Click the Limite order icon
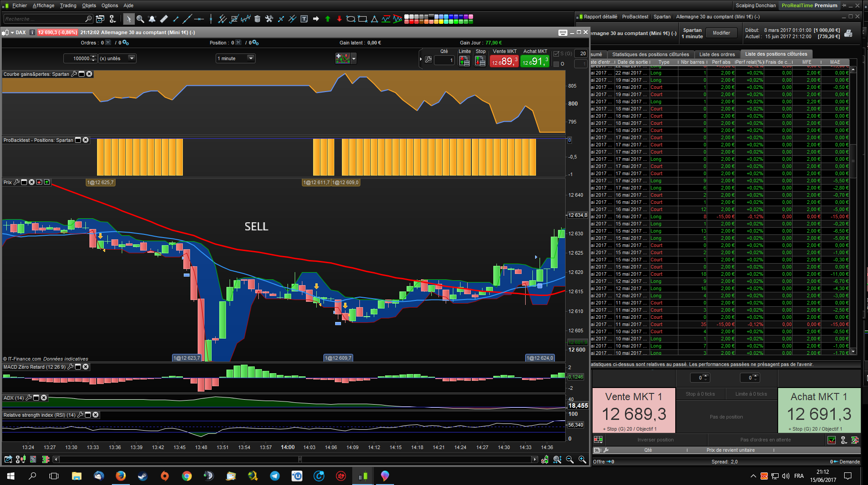This screenshot has height=485, width=868. coord(464,61)
